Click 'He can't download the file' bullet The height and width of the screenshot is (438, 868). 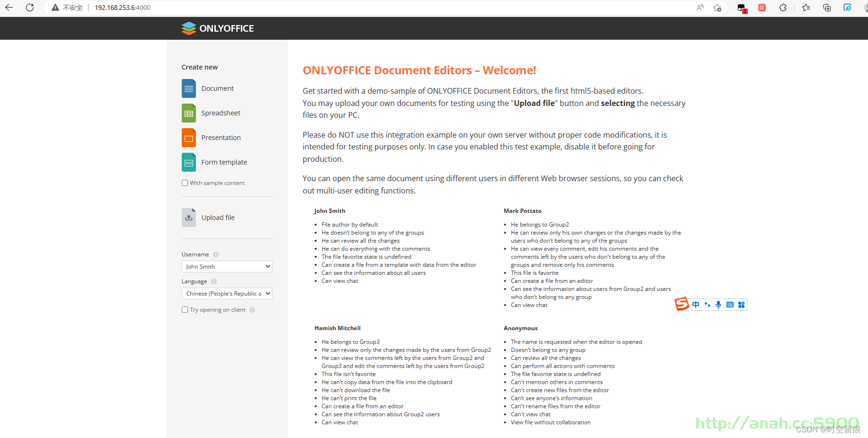[356, 390]
